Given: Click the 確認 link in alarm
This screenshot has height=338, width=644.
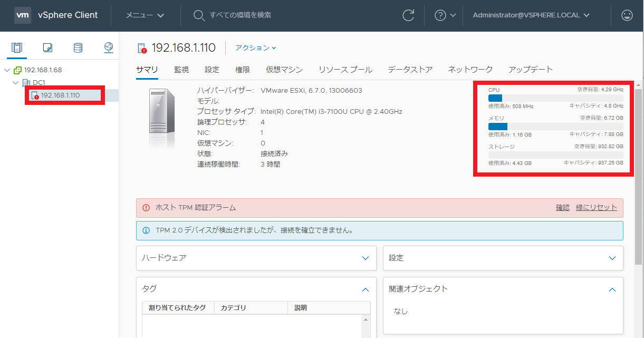Looking at the screenshot, I should click(563, 208).
